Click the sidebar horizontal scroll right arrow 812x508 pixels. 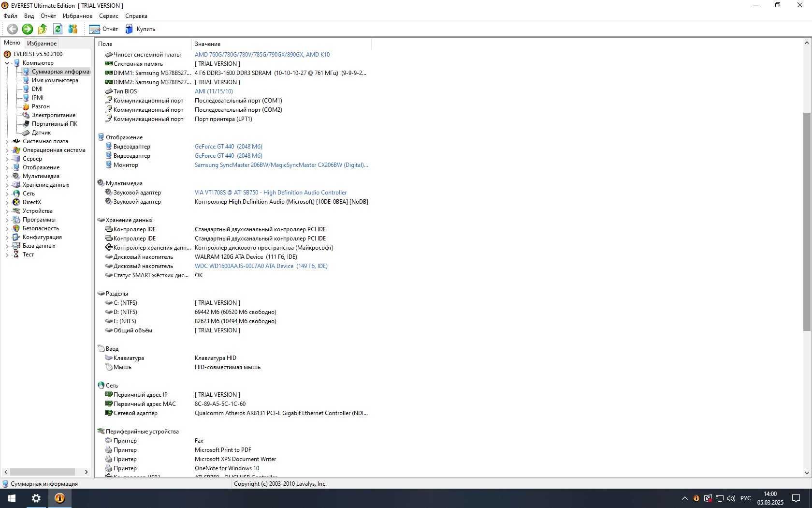87,472
